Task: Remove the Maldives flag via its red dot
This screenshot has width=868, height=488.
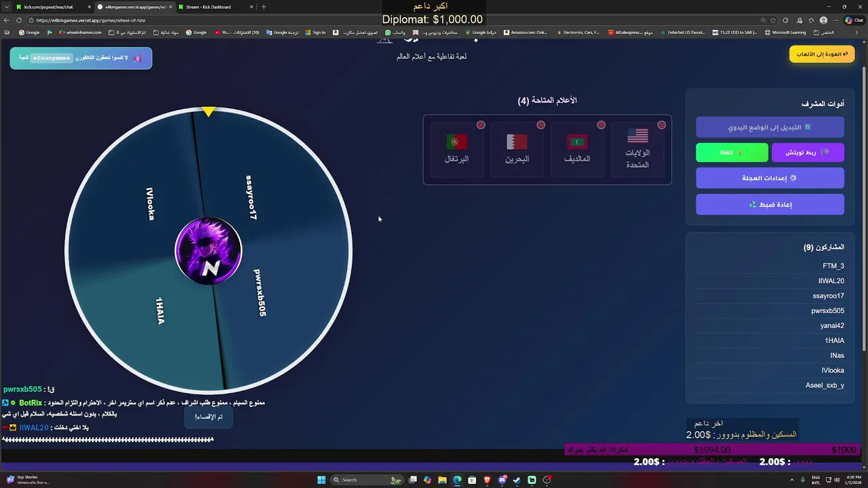Action: point(601,125)
